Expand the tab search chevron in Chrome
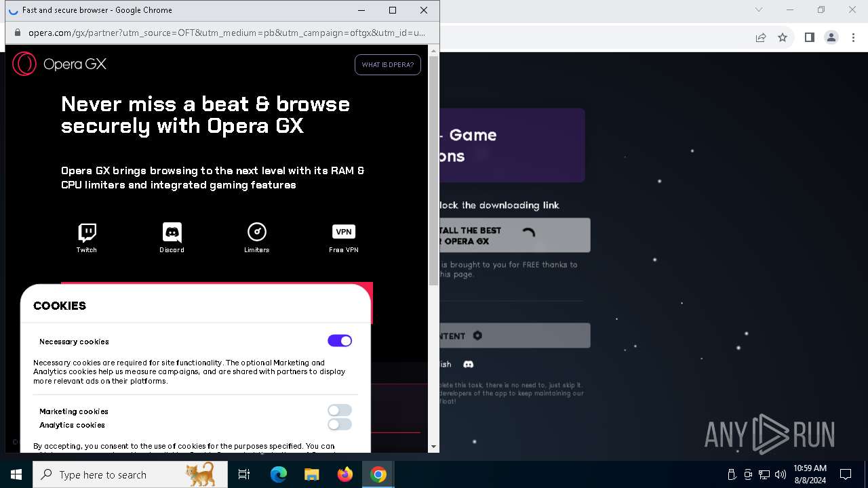This screenshot has width=868, height=488. click(759, 9)
